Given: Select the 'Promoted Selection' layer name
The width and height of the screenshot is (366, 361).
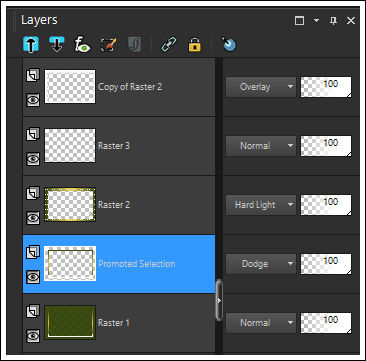Looking at the screenshot, I should point(137,264).
